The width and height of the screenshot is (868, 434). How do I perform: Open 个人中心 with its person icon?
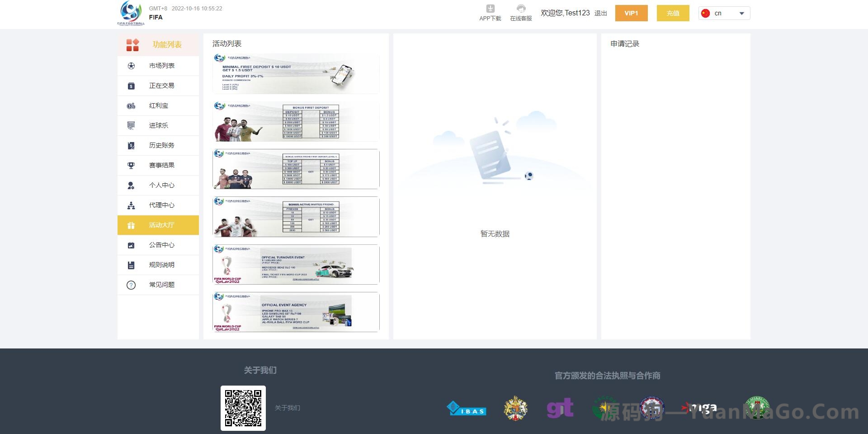131,185
